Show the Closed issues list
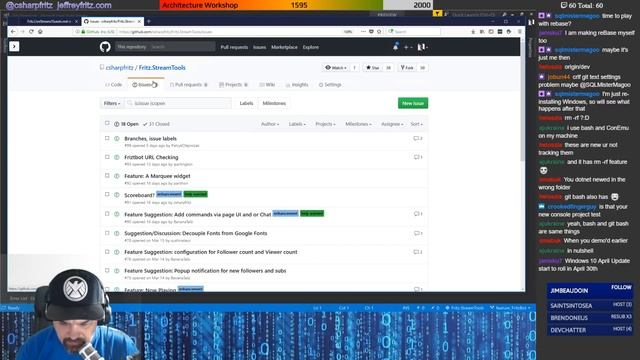Viewport: 640px width, 360px height. point(156,124)
